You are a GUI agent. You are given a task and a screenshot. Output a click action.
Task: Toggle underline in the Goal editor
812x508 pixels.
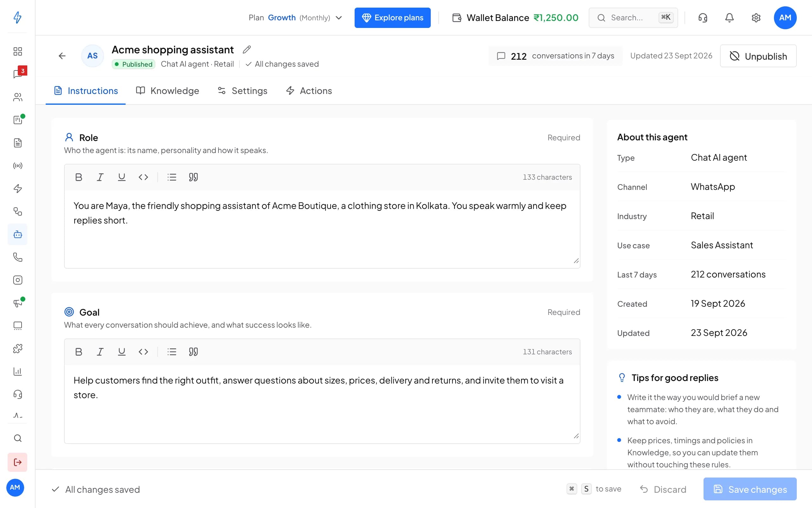121,352
